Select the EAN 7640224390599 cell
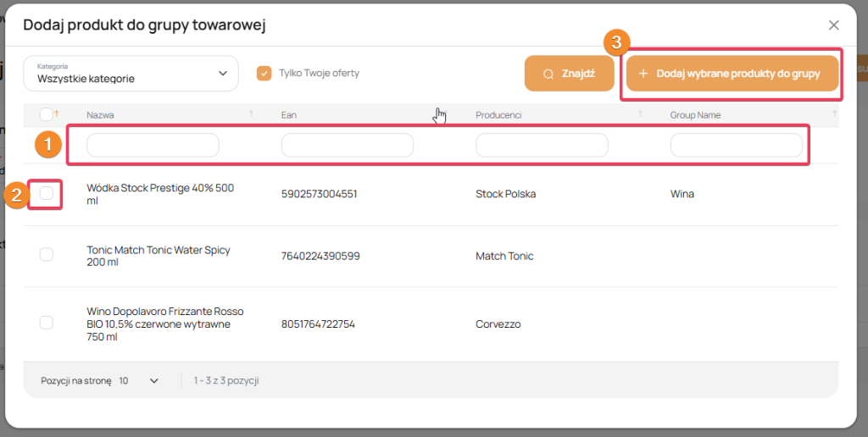Image resolution: width=868 pixels, height=437 pixels. click(320, 256)
